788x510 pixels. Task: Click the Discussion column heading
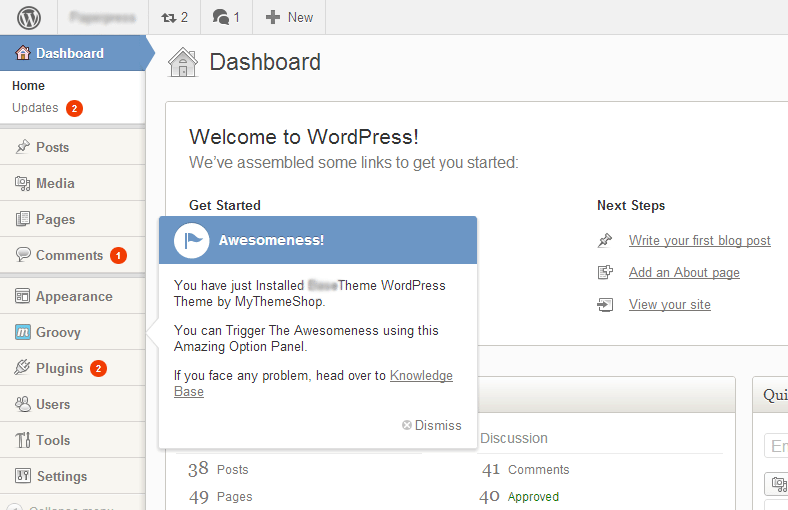click(514, 438)
